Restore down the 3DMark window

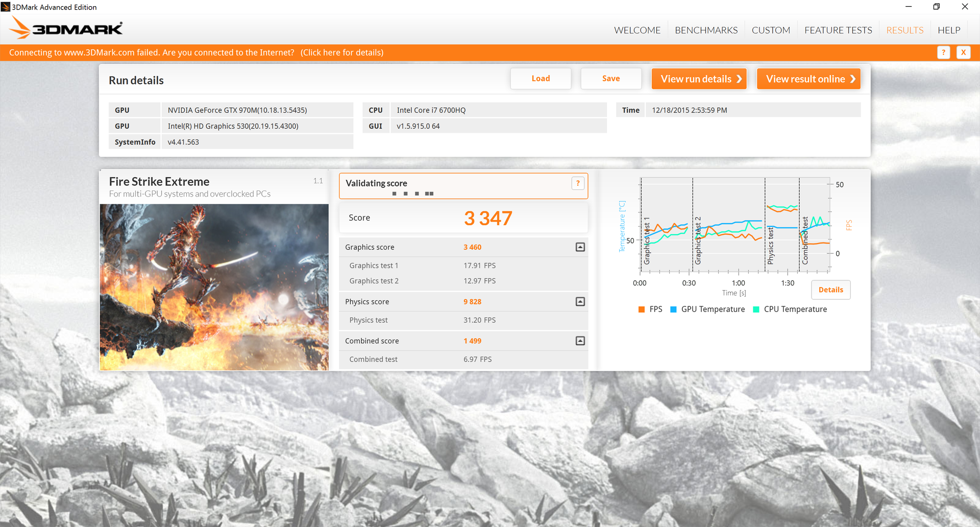(x=937, y=7)
